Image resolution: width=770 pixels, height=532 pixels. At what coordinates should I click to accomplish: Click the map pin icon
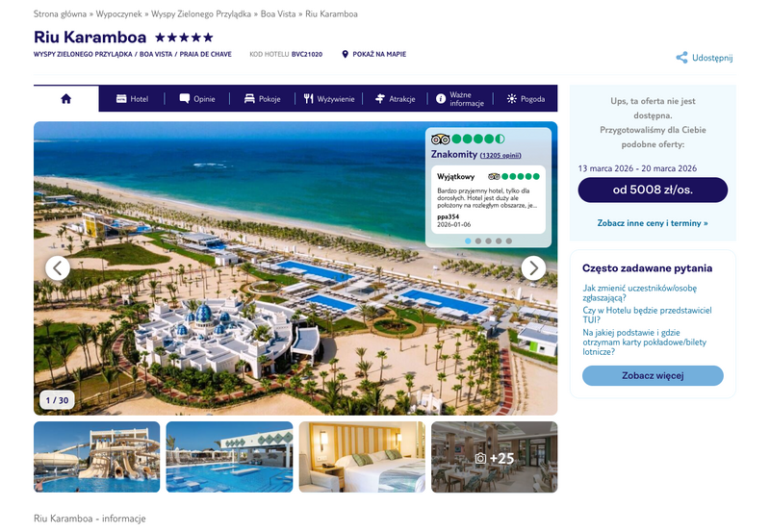pyautogui.click(x=345, y=54)
